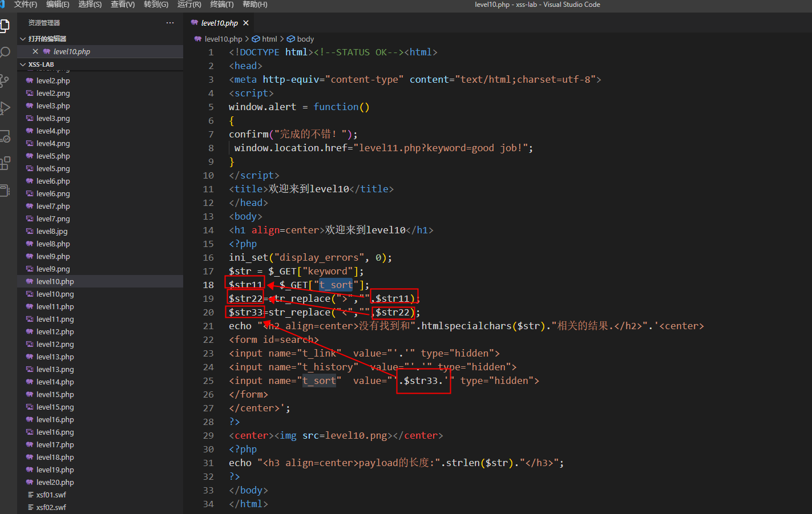This screenshot has width=812, height=514.
Task: Open level14.php in the file tree
Action: pos(55,382)
